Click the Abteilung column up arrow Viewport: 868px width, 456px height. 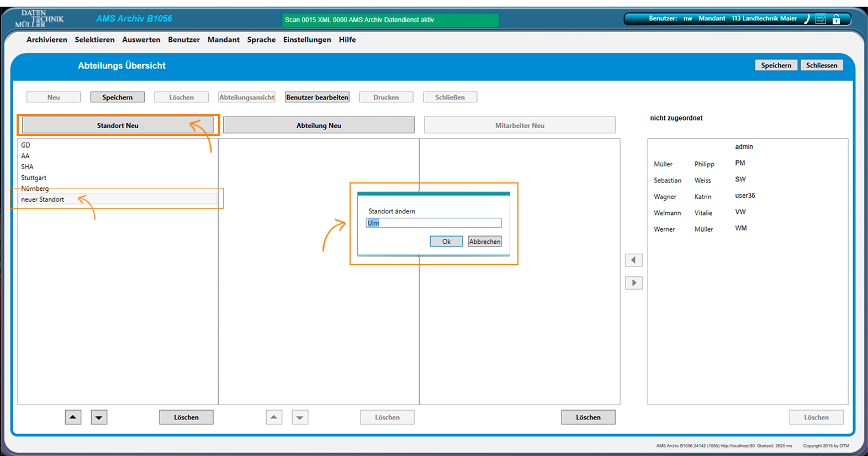pos(274,417)
